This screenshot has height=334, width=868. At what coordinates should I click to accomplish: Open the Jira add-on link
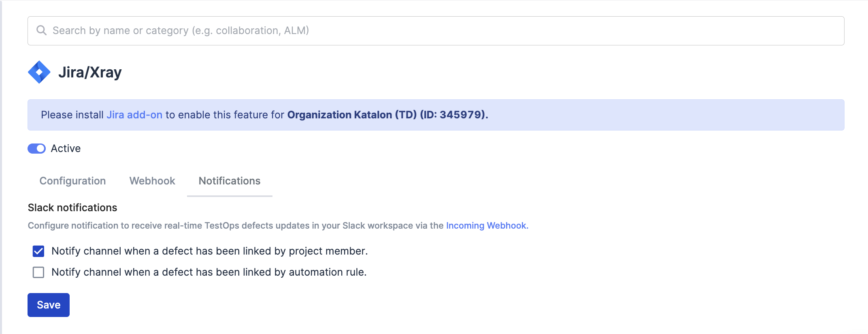[x=134, y=115]
